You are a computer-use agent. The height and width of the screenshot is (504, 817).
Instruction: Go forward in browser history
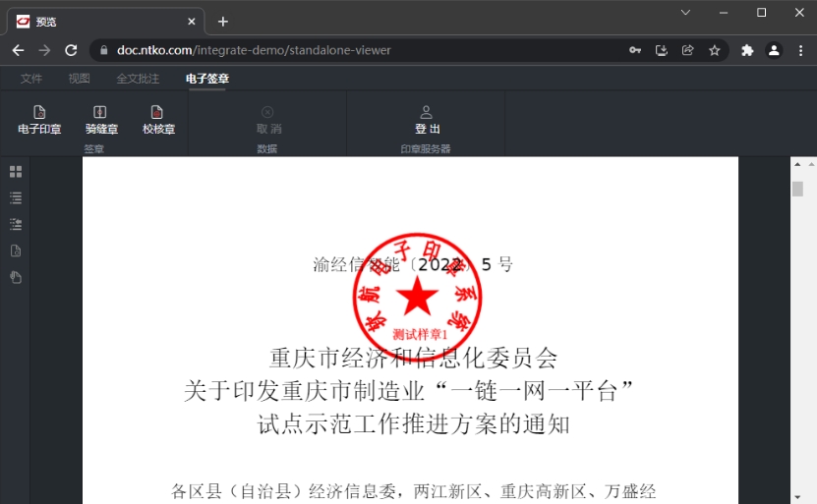(x=45, y=50)
